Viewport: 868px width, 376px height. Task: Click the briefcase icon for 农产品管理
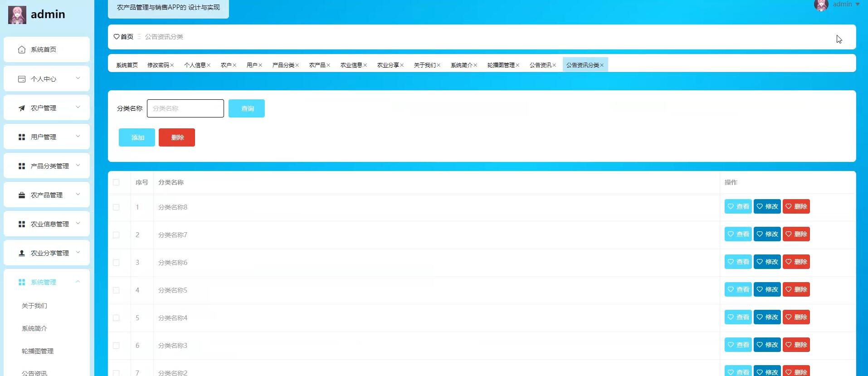click(x=22, y=195)
